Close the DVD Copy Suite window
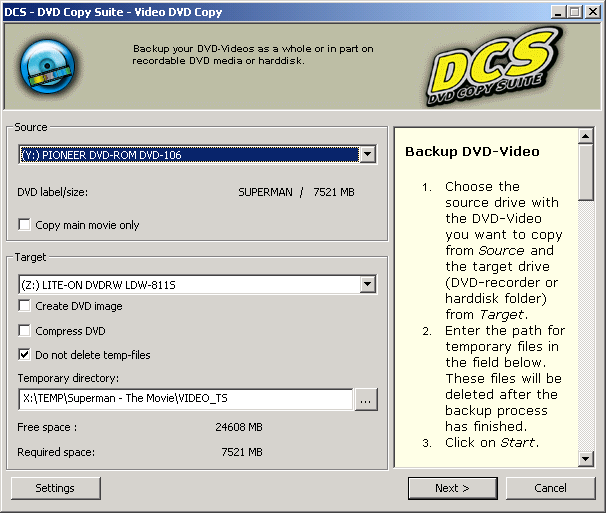This screenshot has width=606, height=513. (593, 11)
